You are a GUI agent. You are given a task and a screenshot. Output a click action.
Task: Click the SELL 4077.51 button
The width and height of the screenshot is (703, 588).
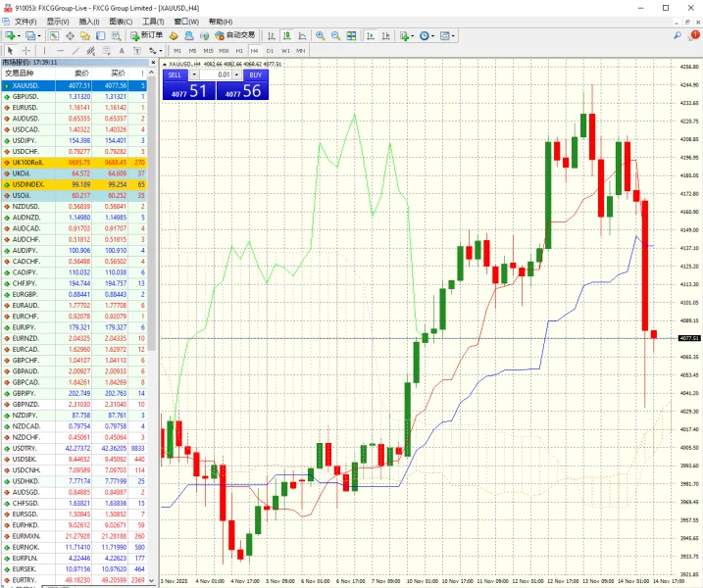click(x=189, y=91)
